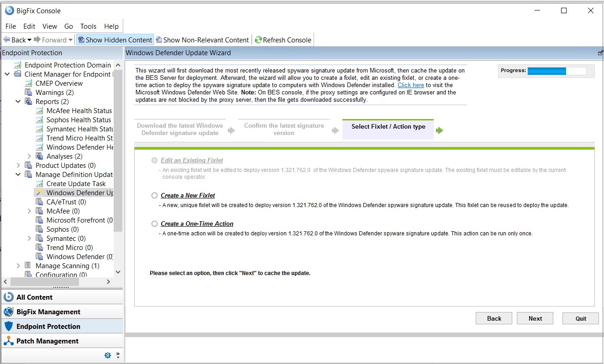Screen dimensions: 604x364
Task: Click the All Content domain icon
Action: click(8, 297)
